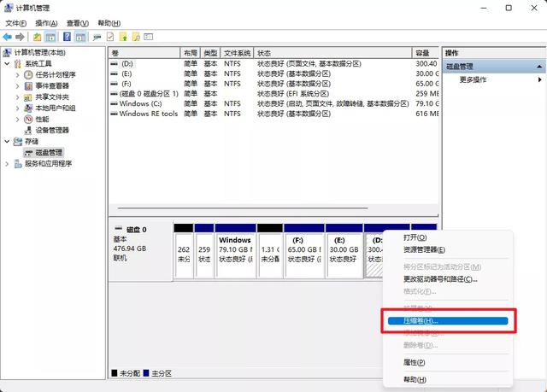Image resolution: width=547 pixels, height=392 pixels.
Task: Sort by the 状态 column header
Action: click(x=332, y=53)
